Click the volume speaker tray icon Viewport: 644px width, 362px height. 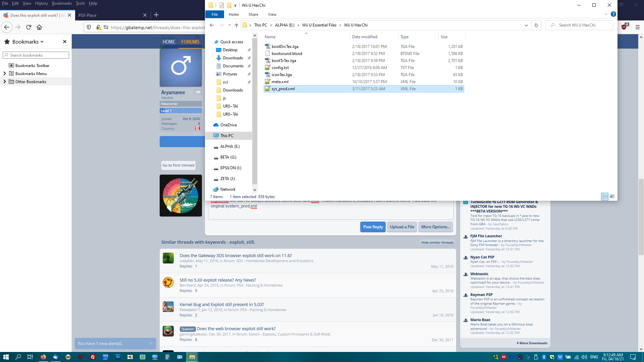pos(584,357)
